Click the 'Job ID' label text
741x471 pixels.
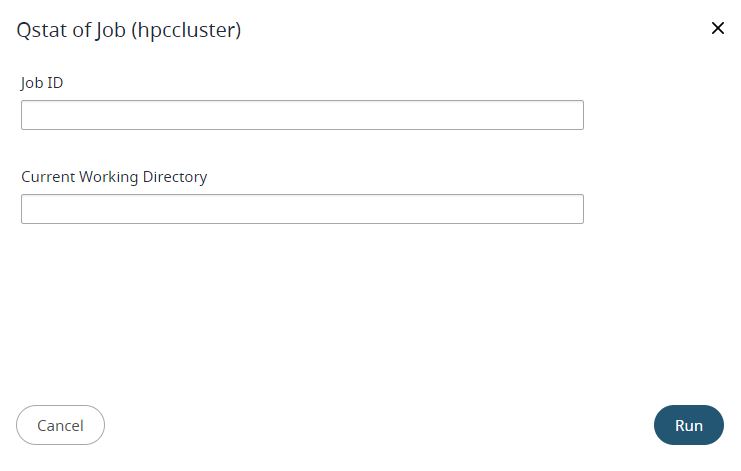(42, 83)
